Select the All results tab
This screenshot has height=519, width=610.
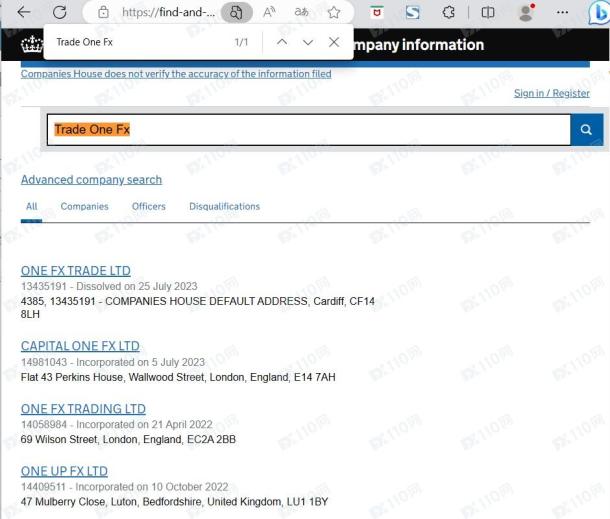pos(32,207)
